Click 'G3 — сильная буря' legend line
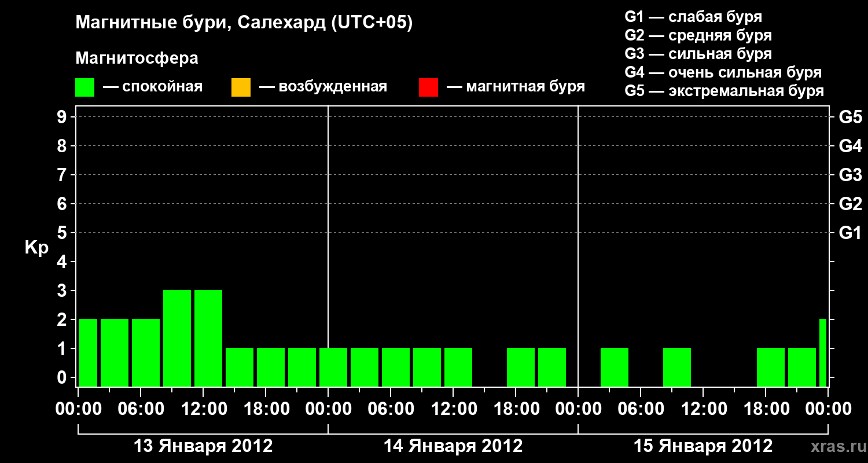 click(698, 54)
